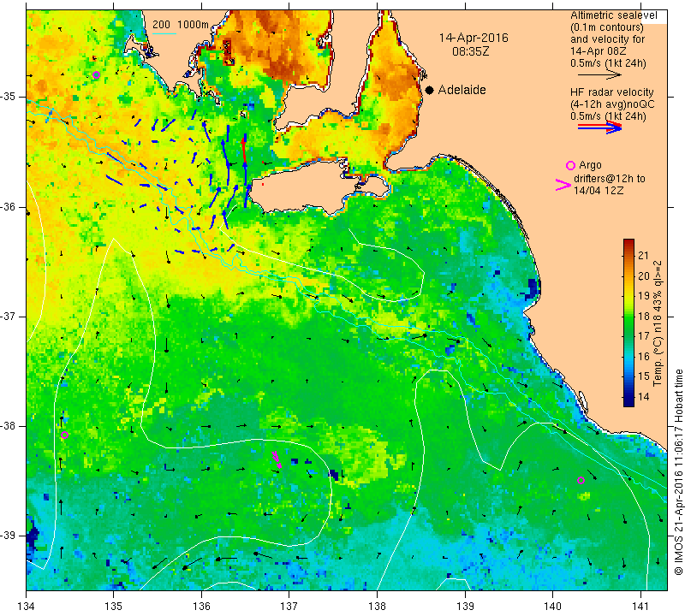Click the date text 14-Apr-2016
The width and height of the screenshot is (685, 616).
(474, 38)
